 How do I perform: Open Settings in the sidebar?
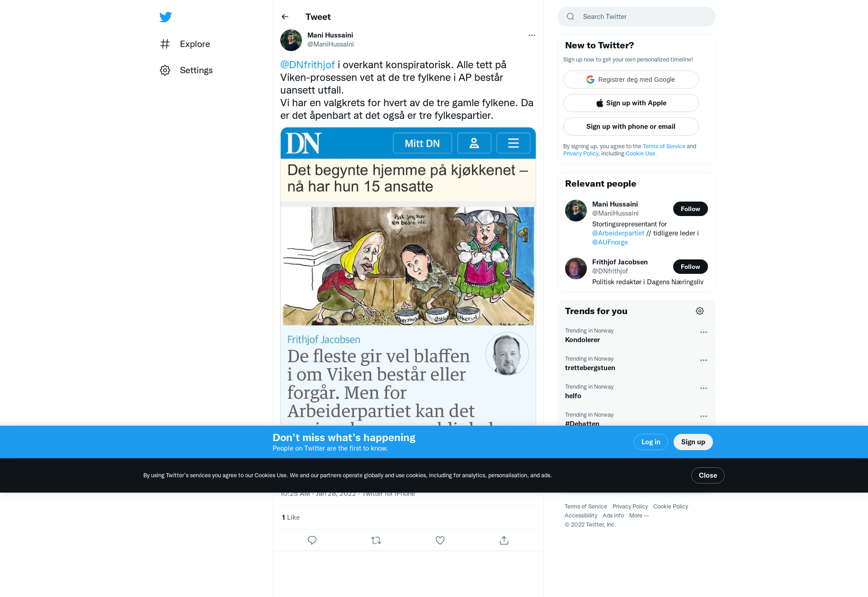tap(186, 70)
